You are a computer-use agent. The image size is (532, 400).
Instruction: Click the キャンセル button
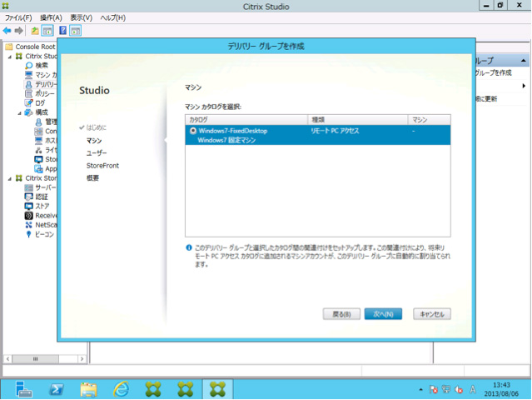(x=432, y=314)
